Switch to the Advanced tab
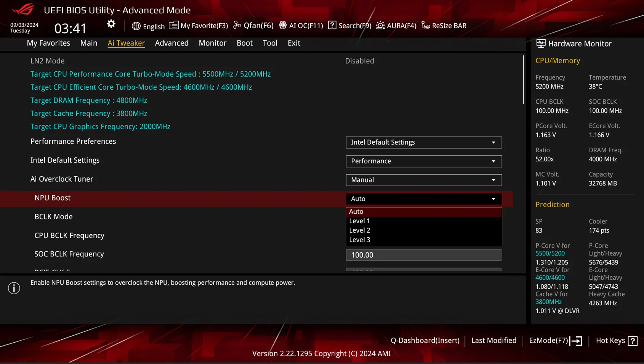The image size is (644, 364). point(171,43)
